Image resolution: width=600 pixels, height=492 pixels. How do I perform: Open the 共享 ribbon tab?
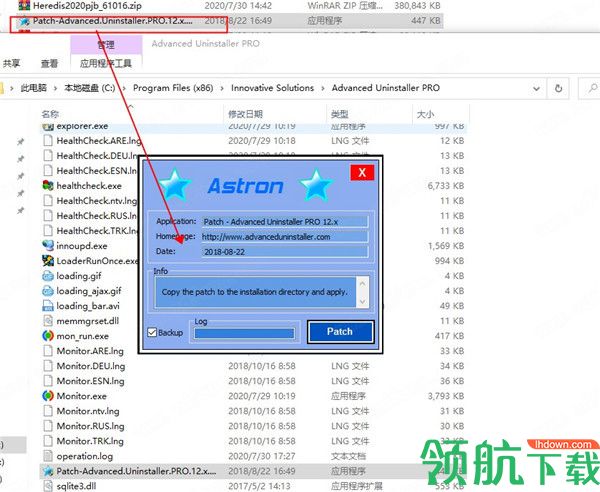pos(11,64)
